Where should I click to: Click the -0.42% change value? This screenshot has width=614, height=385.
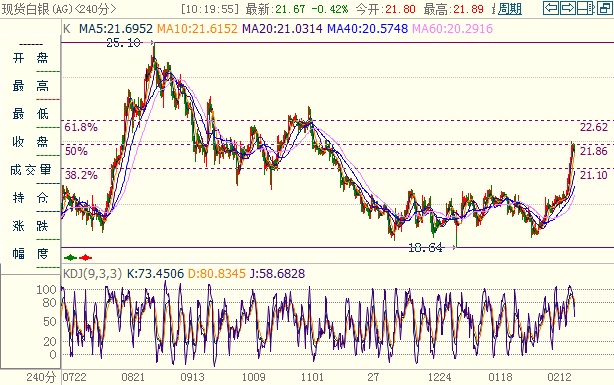330,9
